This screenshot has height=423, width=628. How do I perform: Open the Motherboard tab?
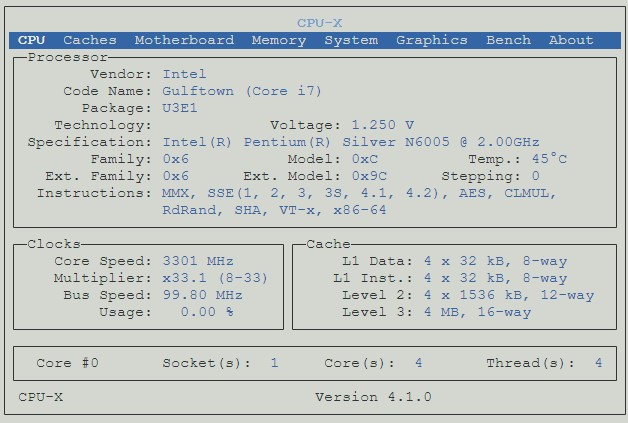click(x=184, y=40)
